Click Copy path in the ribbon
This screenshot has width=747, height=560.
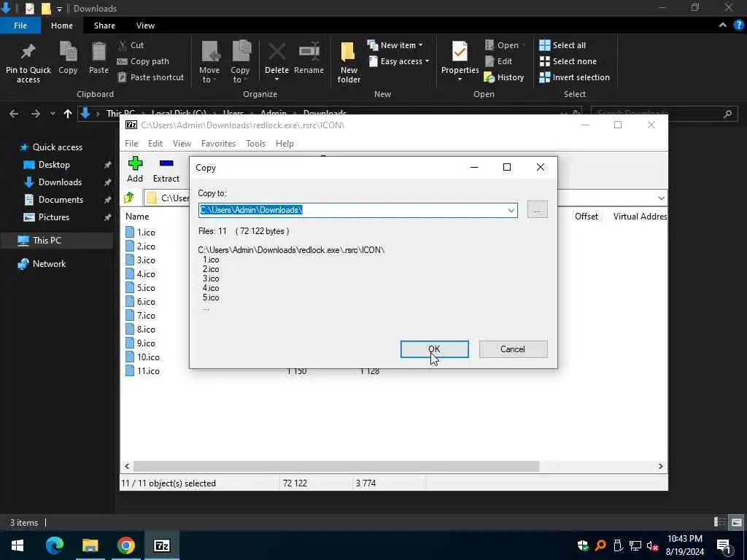143,61
